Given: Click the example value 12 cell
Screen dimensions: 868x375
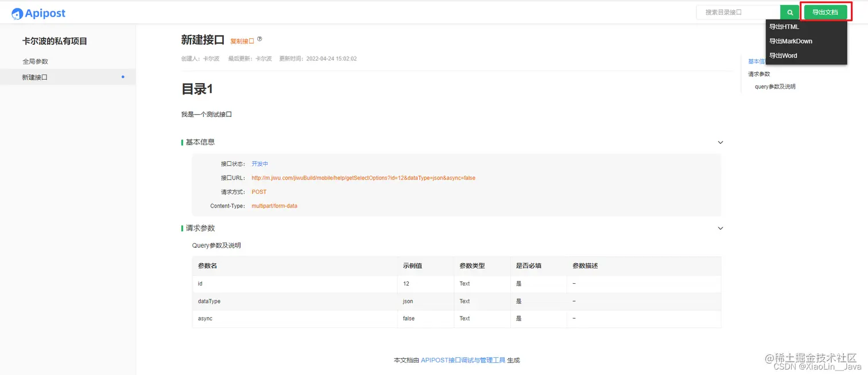Looking at the screenshot, I should point(425,284).
